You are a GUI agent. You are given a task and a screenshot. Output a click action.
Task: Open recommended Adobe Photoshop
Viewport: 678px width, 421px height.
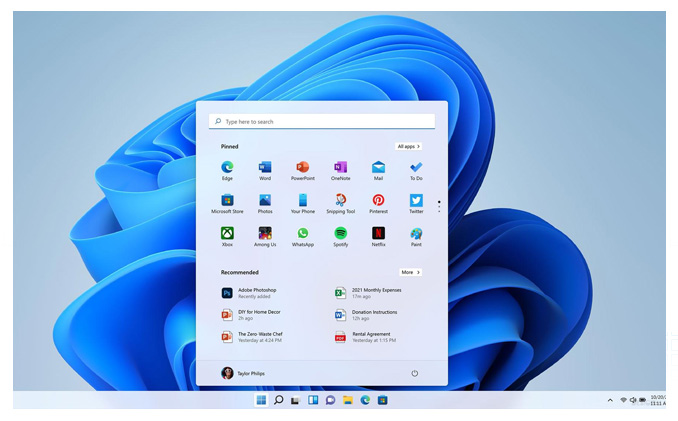pyautogui.click(x=249, y=293)
